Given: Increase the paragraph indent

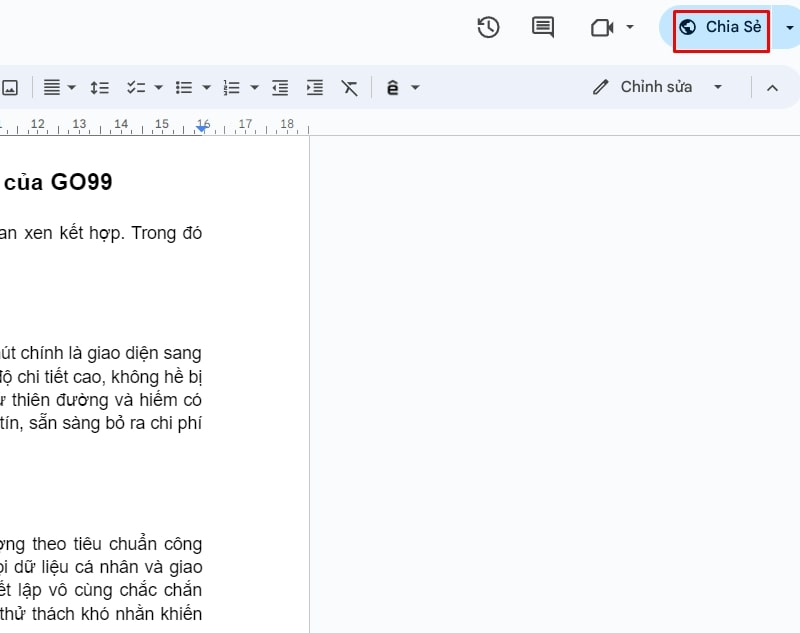Looking at the screenshot, I should [314, 87].
